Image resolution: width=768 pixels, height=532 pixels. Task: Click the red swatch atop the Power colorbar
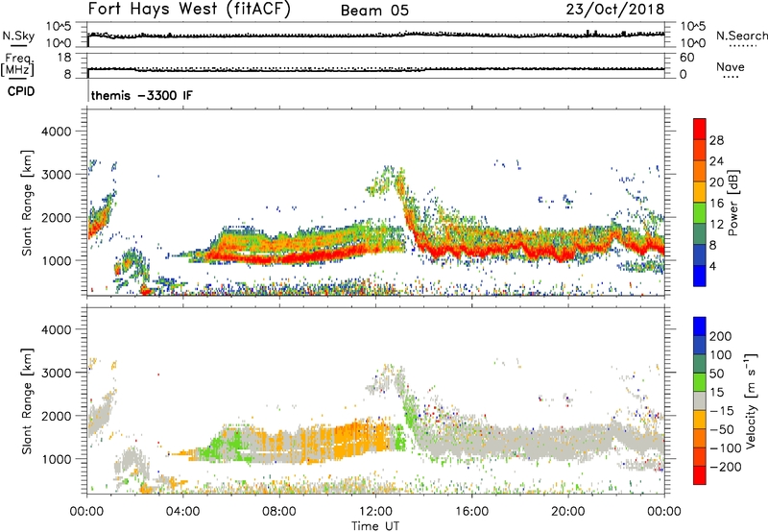(700, 129)
